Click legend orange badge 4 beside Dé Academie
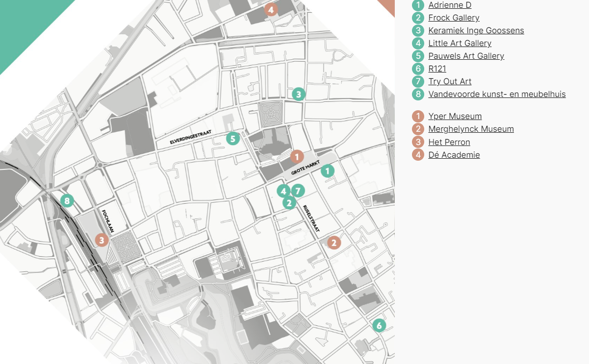The height and width of the screenshot is (364, 589). tap(418, 155)
